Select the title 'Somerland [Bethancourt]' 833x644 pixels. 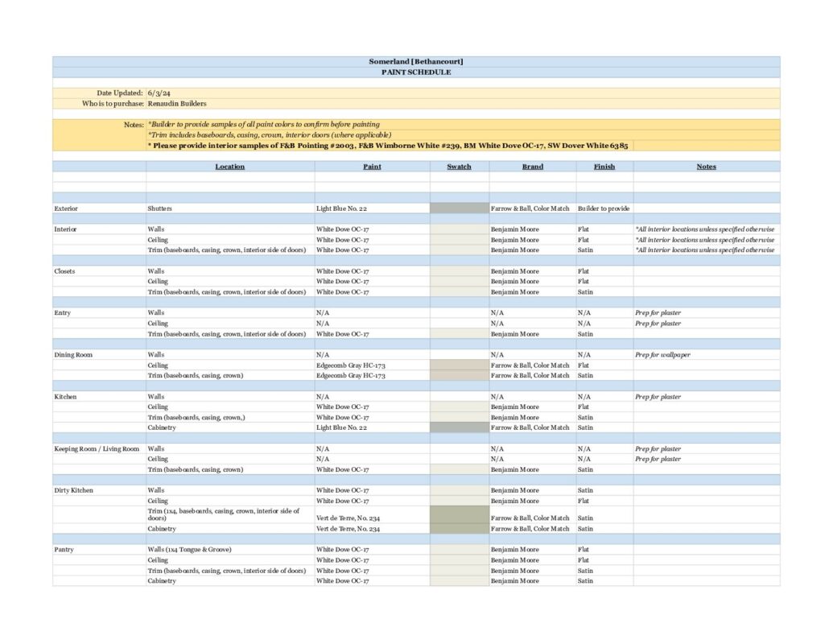click(416, 62)
